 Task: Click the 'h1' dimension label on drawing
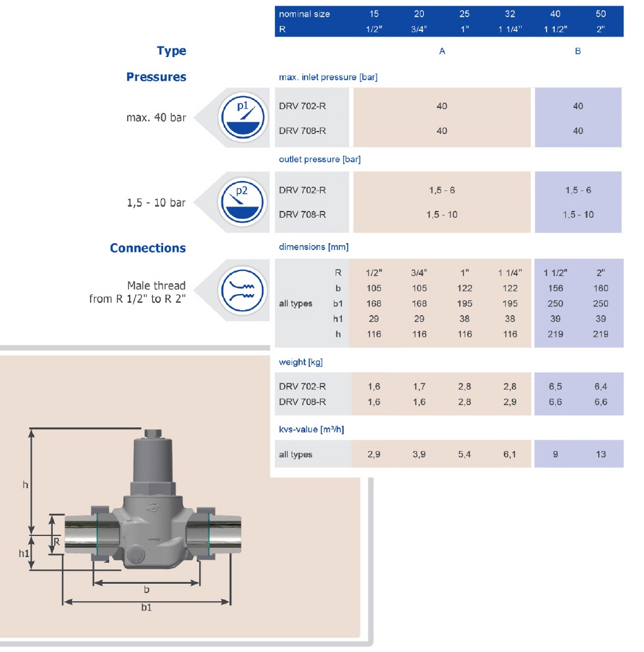coord(24,553)
